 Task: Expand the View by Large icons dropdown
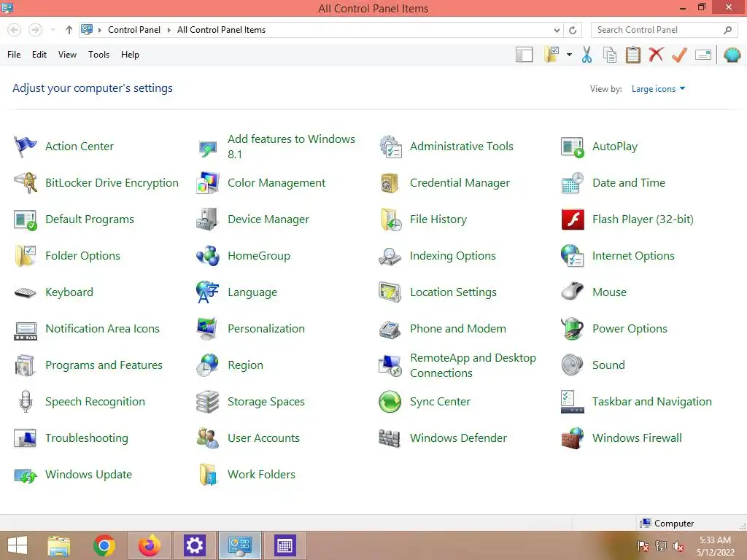[658, 89]
